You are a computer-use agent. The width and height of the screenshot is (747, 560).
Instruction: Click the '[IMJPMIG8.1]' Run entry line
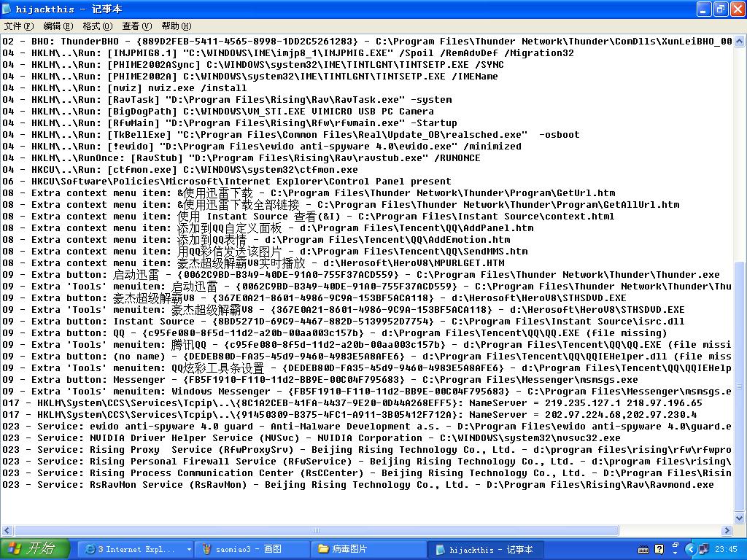[x=288, y=52]
